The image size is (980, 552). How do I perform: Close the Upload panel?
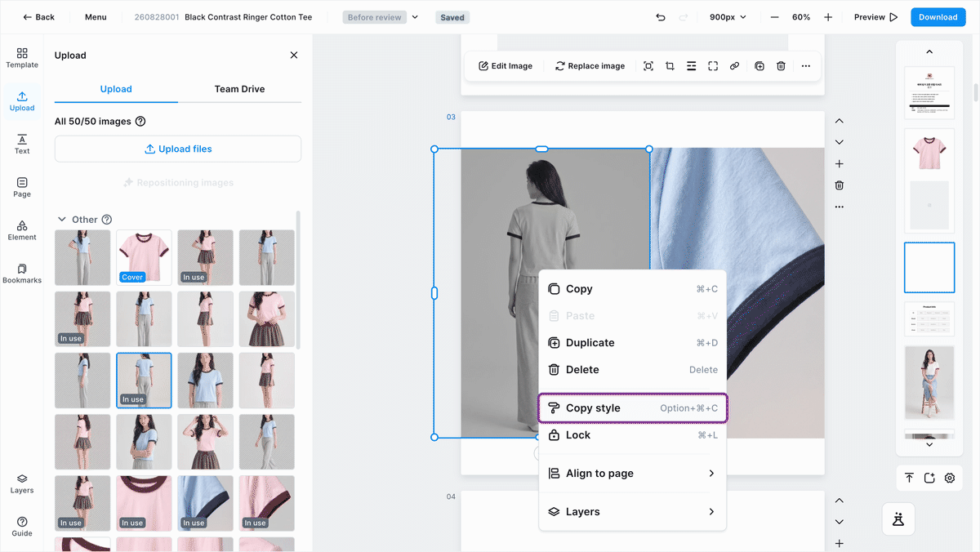tap(294, 56)
